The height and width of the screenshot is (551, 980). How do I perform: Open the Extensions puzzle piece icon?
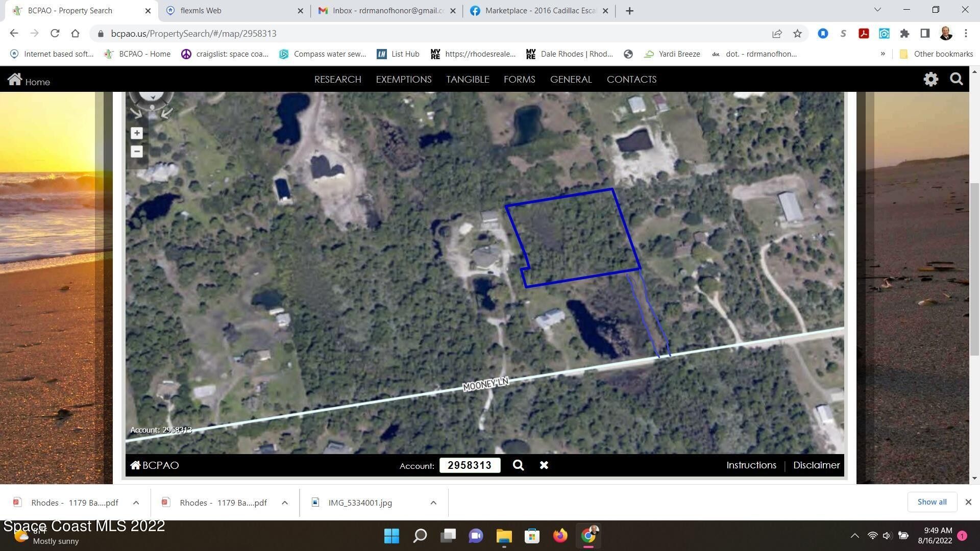[x=904, y=34]
